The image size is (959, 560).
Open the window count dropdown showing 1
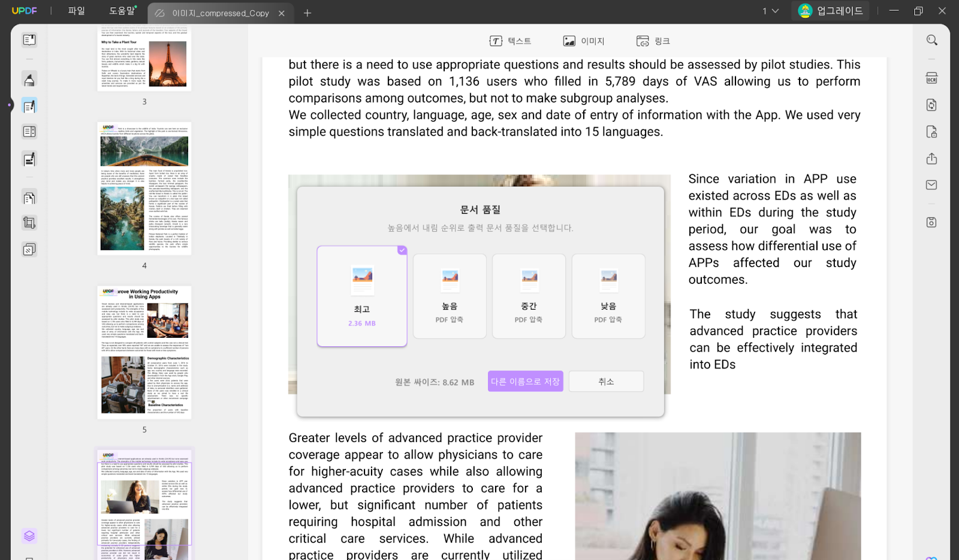tap(770, 11)
